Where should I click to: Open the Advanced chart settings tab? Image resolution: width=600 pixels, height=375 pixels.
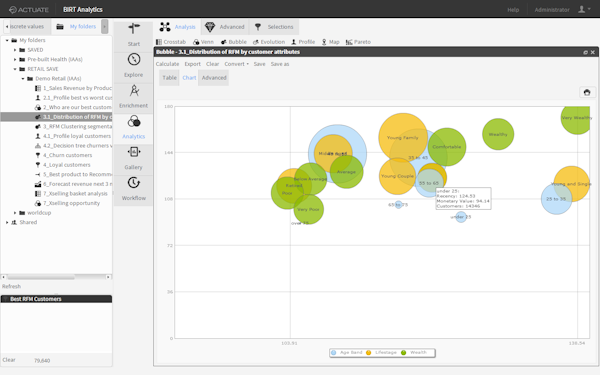[214, 78]
